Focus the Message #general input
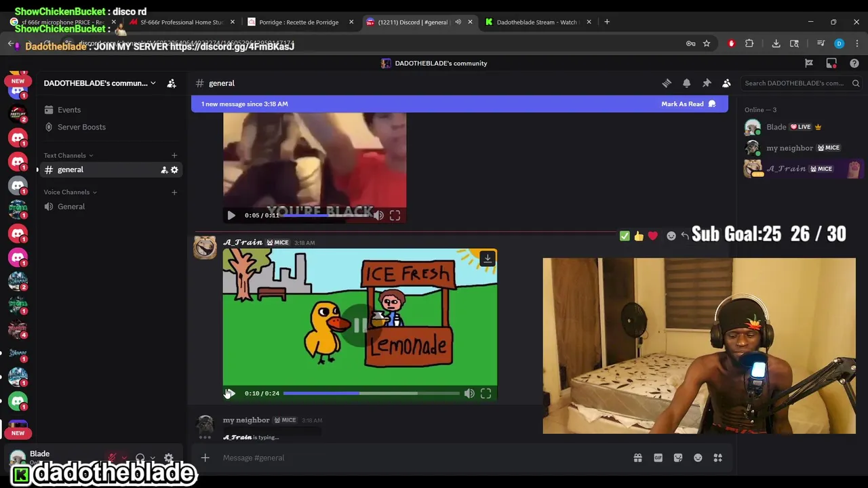868x488 pixels. click(420, 457)
